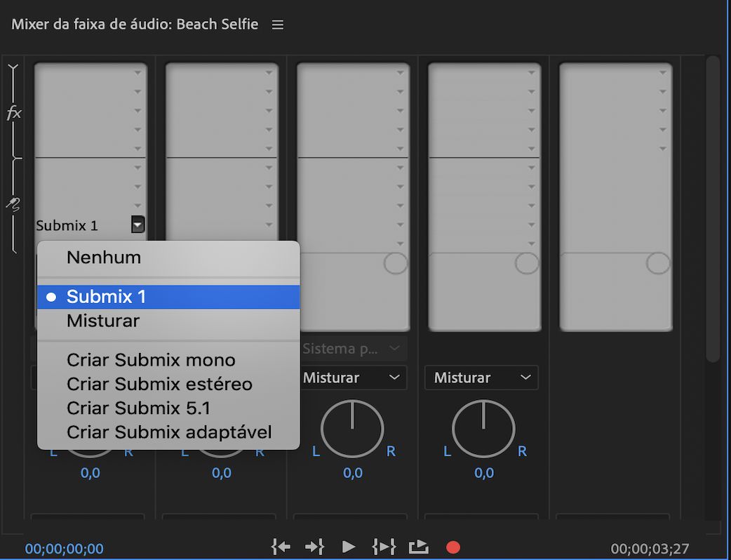This screenshot has height=560, width=731.
Task: Click the red Record button
Action: pyautogui.click(x=453, y=547)
